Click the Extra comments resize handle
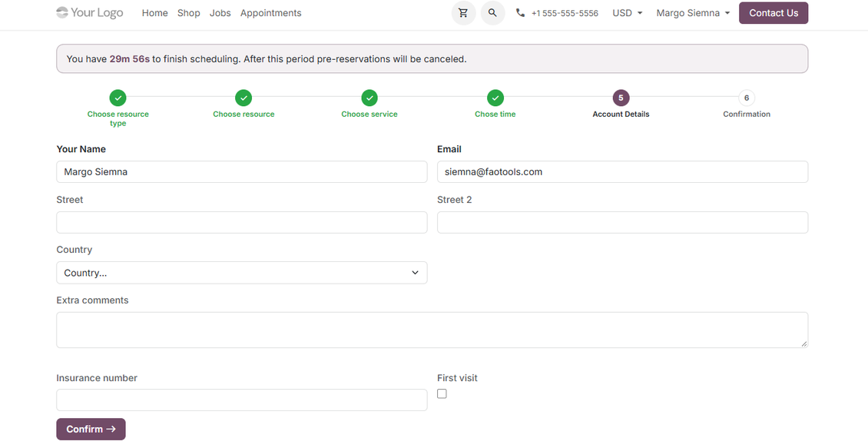 tap(803, 344)
